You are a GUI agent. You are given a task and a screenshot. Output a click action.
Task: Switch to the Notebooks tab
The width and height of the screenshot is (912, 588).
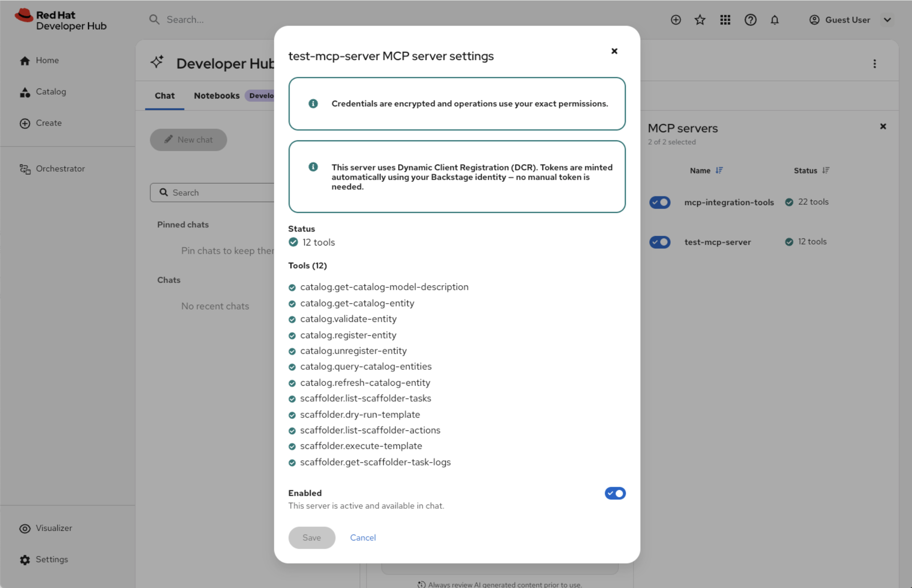tap(217, 95)
